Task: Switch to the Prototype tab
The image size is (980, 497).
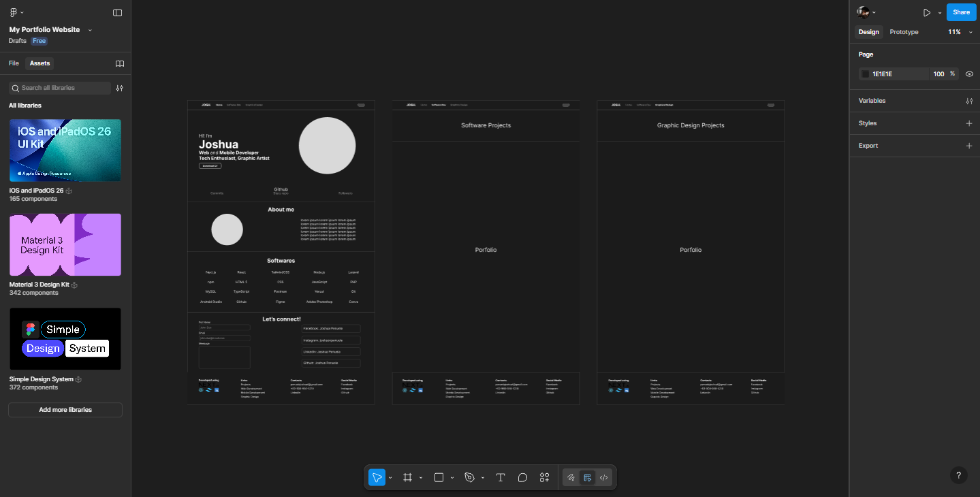Action: 904,32
